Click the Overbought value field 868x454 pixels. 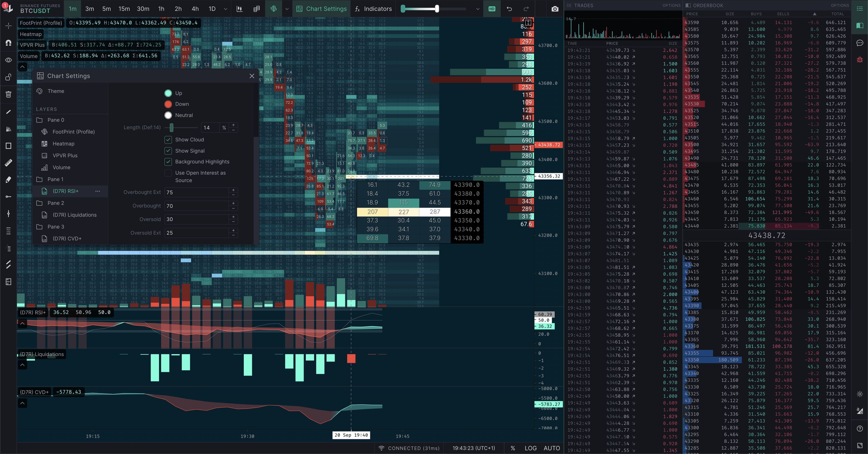(x=196, y=206)
